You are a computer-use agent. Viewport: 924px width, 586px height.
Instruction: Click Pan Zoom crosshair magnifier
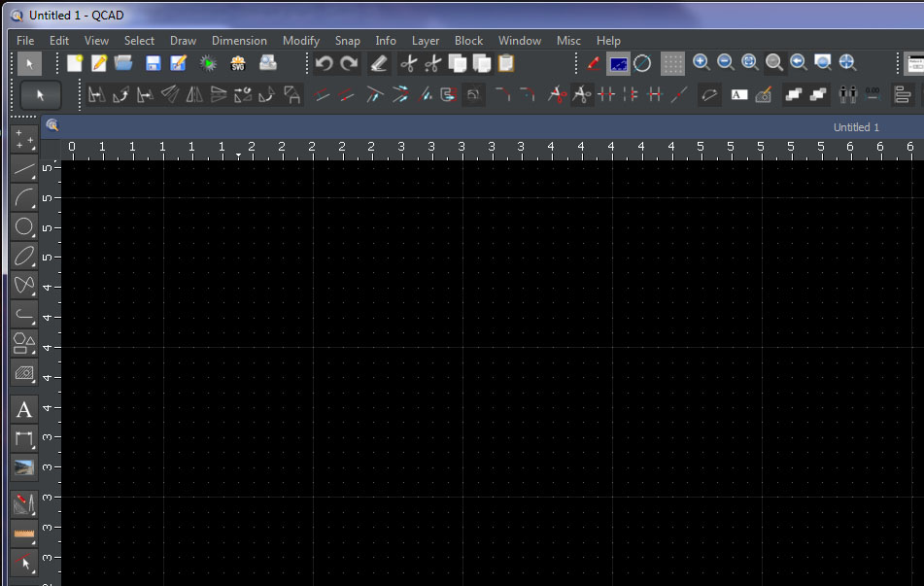coord(847,62)
